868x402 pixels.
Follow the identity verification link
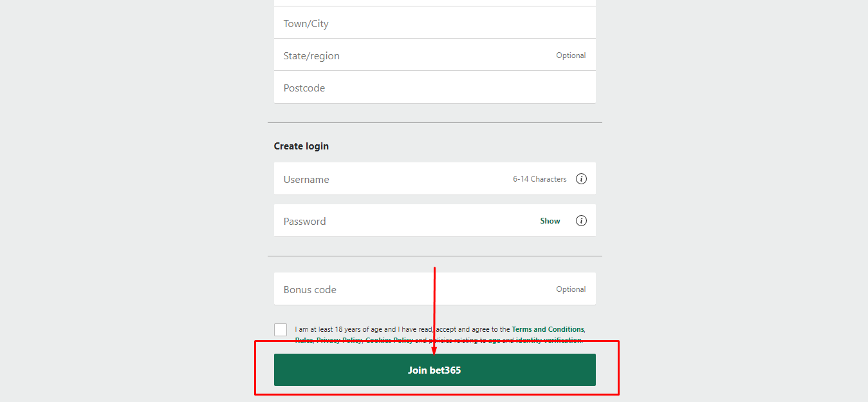(x=549, y=340)
